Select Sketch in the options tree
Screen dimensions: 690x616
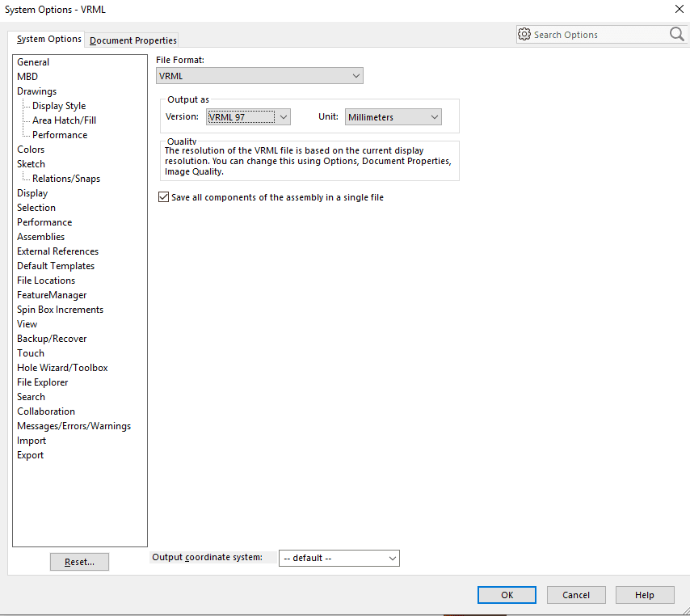point(31,164)
